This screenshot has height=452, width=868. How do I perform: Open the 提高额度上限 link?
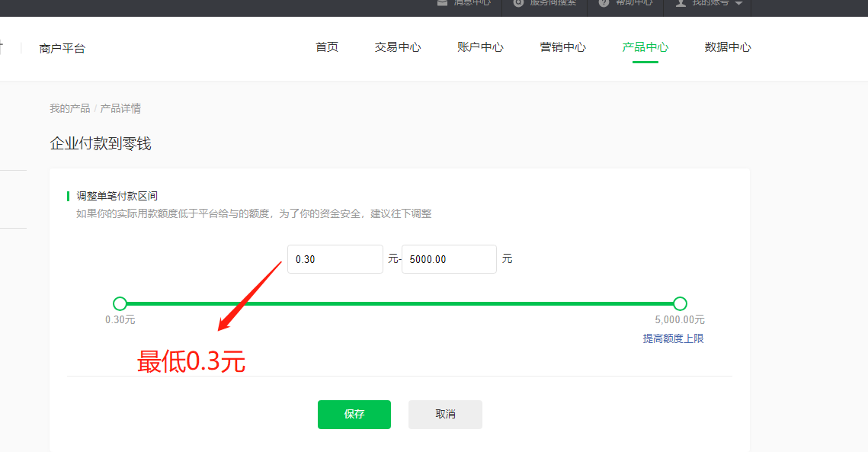[673, 338]
